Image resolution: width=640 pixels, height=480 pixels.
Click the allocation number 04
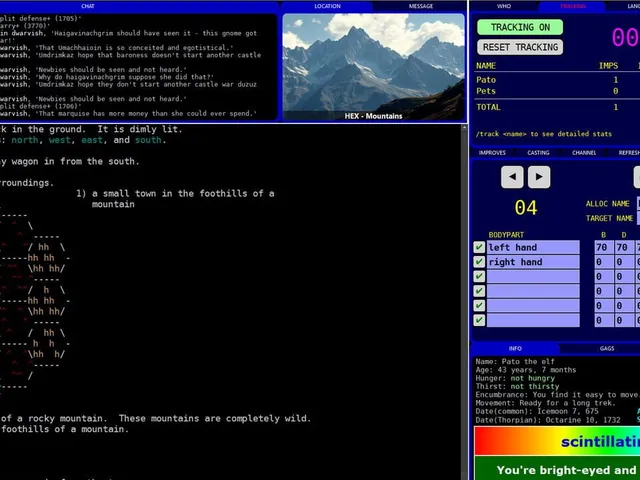click(526, 207)
